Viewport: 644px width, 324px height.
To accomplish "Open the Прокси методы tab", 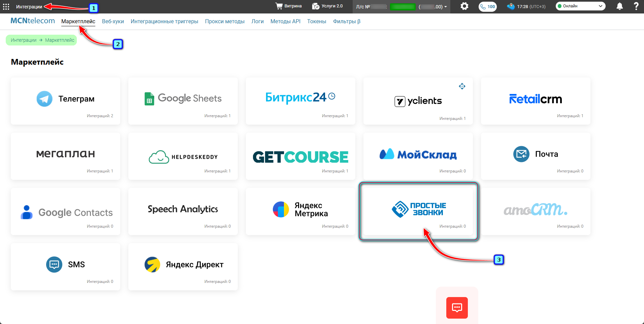I will (225, 22).
